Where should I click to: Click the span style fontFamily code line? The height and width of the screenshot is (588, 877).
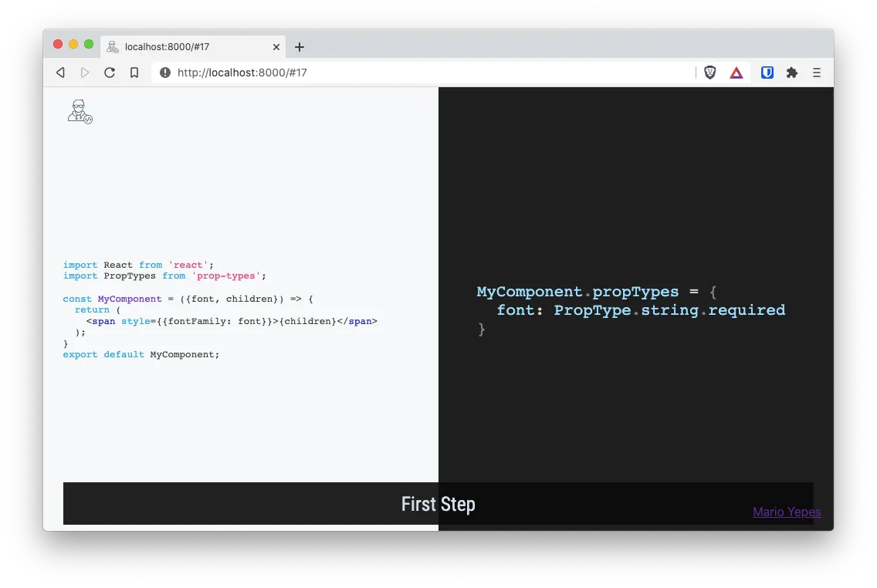[232, 321]
